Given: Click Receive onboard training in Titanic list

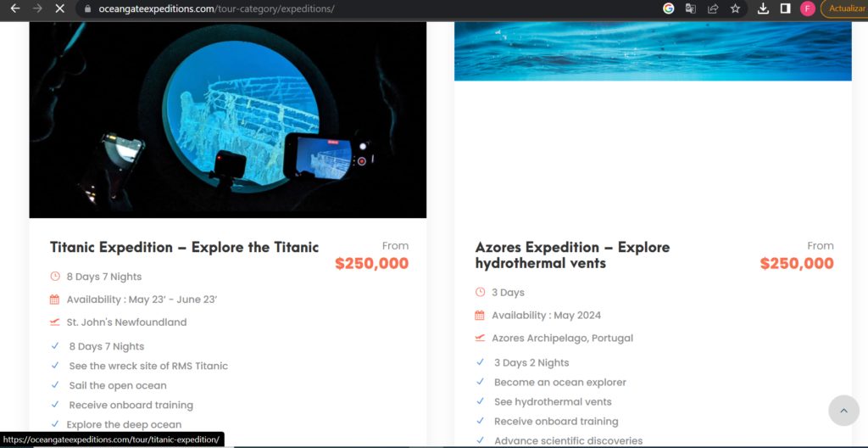Looking at the screenshot, I should 131,406.
